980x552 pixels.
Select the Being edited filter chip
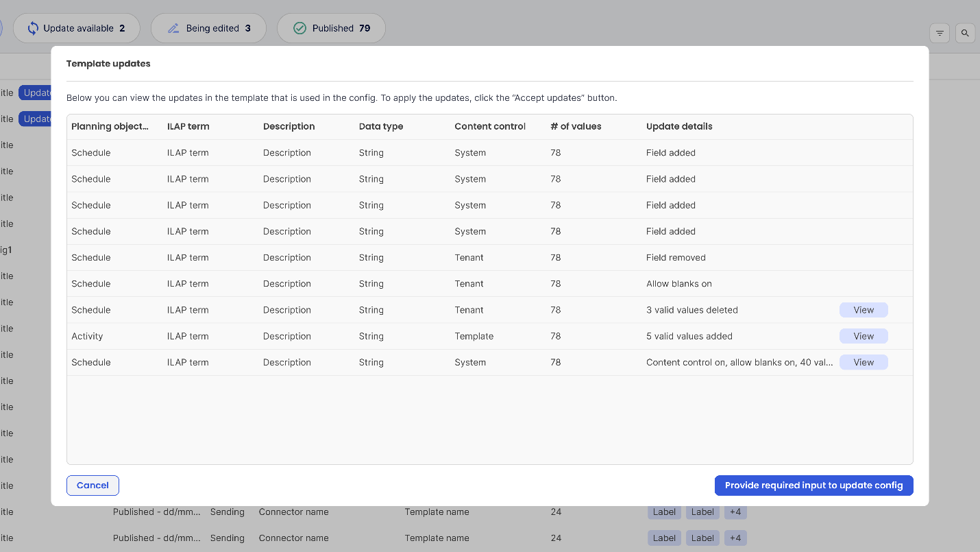(208, 28)
